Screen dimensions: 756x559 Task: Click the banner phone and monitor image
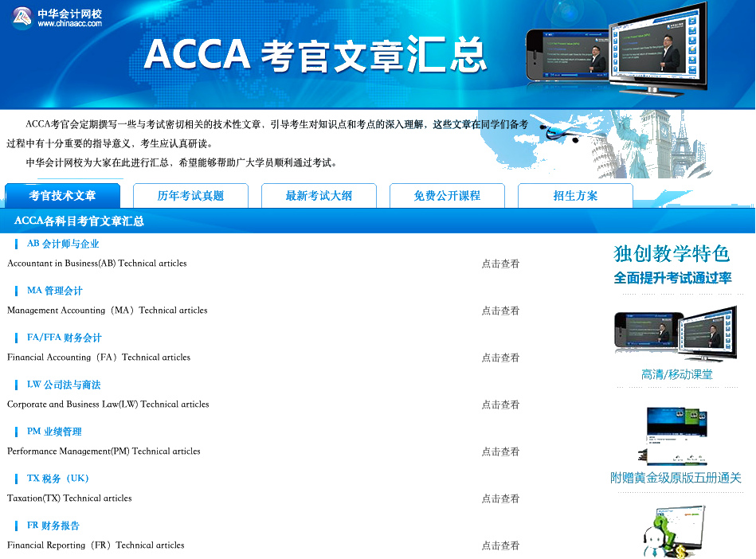click(x=617, y=51)
